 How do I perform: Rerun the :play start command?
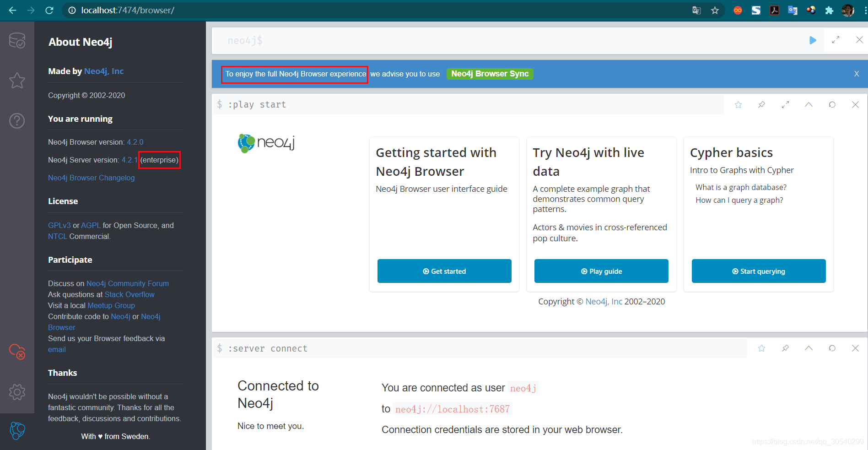pyautogui.click(x=832, y=105)
